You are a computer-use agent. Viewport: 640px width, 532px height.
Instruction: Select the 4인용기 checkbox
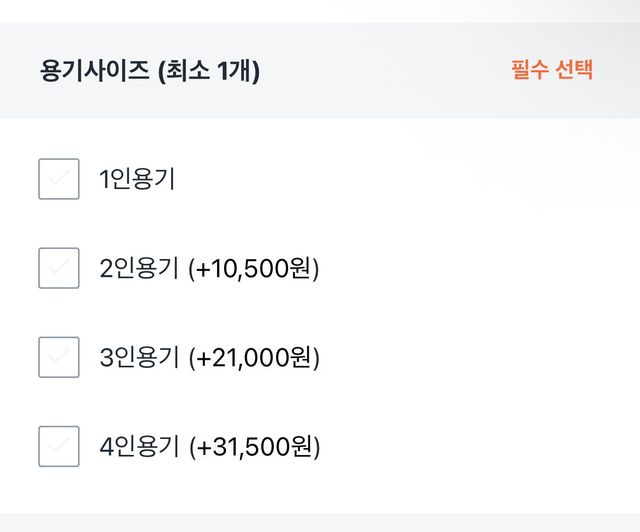pos(59,446)
